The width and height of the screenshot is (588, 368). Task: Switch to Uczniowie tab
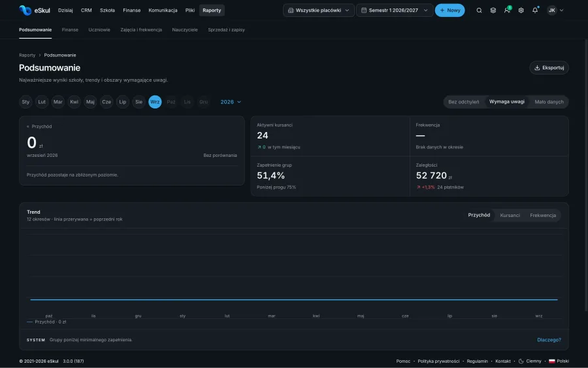click(99, 30)
